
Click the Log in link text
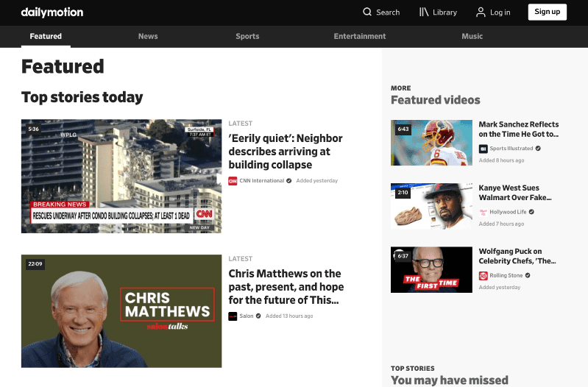coord(500,13)
